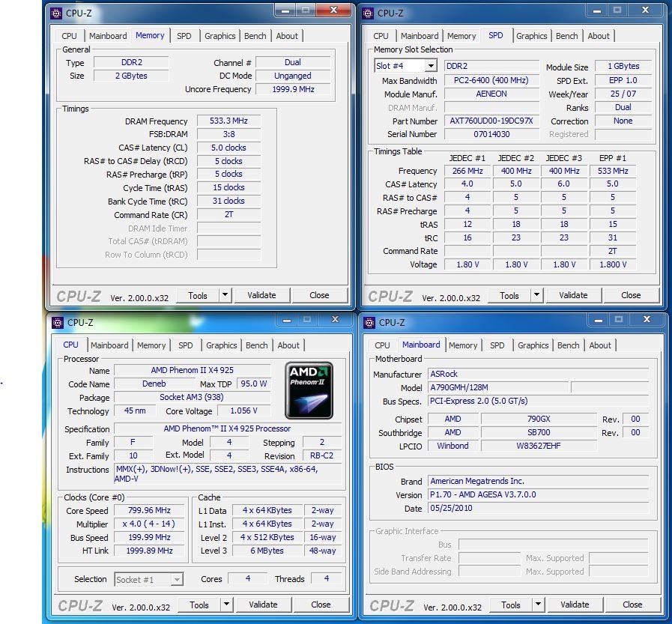Screen dimensions: 672x624
Task: Click CPU-Z app icon in SPD window title bar
Action: (x=368, y=13)
